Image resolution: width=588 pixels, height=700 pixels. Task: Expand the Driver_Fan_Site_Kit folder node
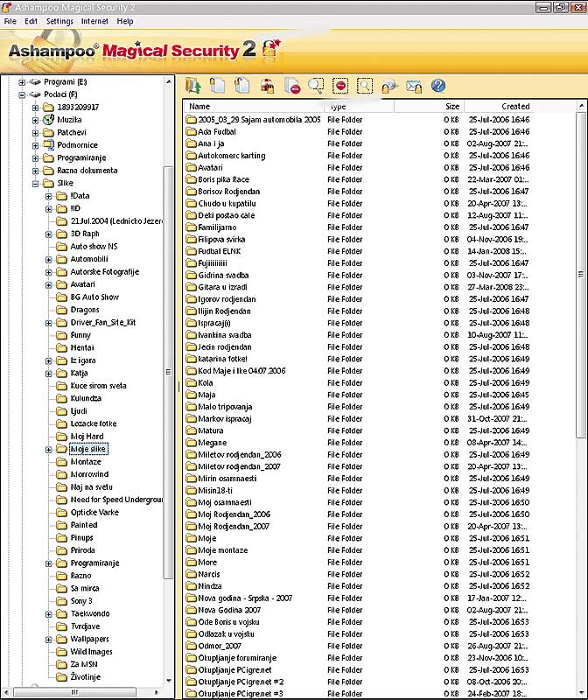coord(49,323)
